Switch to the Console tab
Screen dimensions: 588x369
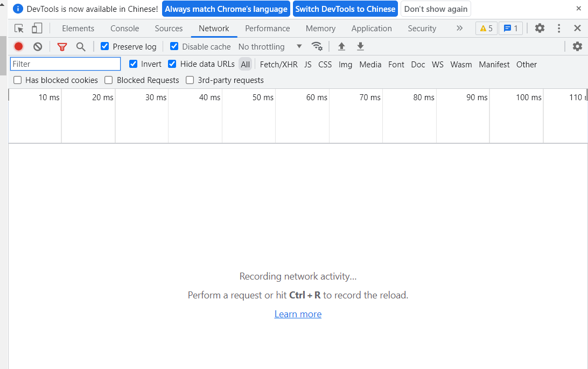[x=124, y=29]
